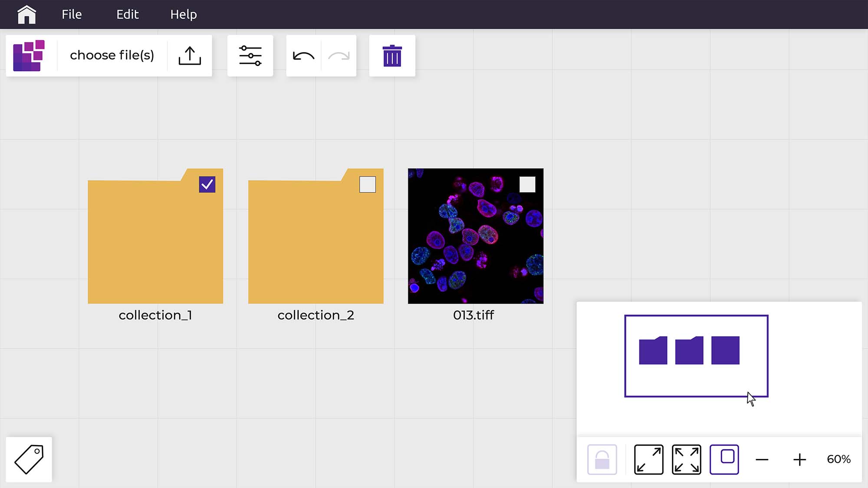Image resolution: width=868 pixels, height=488 pixels.
Task: Click the upload arrow icon
Action: [190, 56]
